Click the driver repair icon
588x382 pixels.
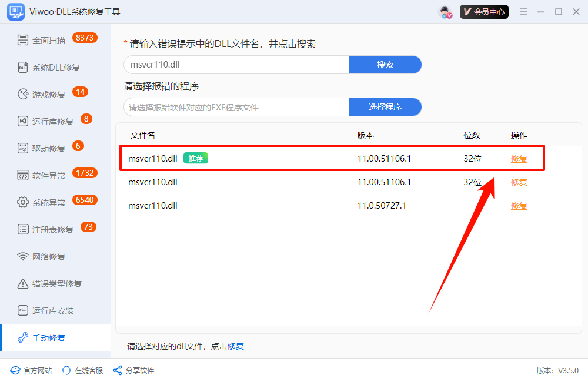click(x=23, y=149)
